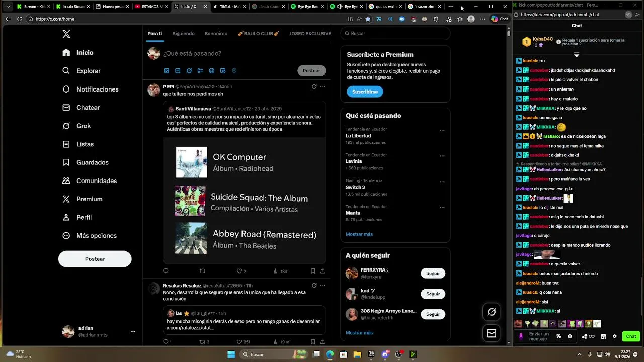Expand the Kick chat pinned banner
The width and height of the screenshot is (644, 362).
coord(577,54)
